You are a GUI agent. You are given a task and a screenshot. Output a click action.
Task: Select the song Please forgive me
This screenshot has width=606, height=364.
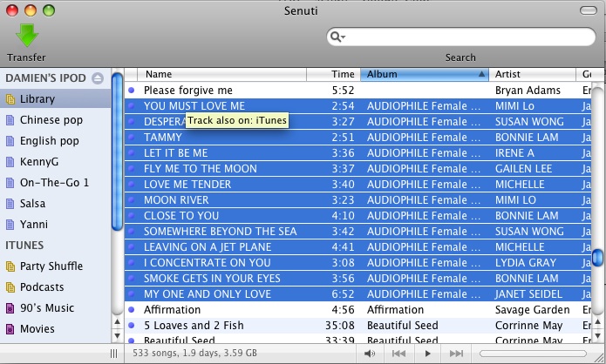coord(188,91)
